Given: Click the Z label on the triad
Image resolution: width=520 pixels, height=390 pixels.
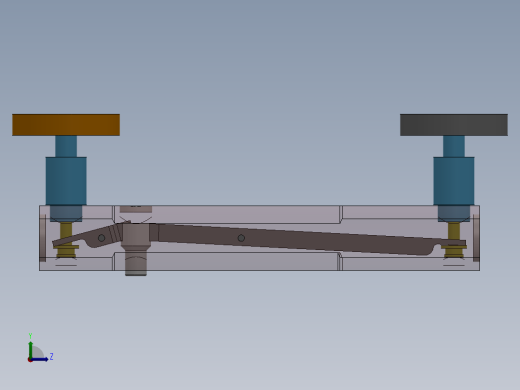Looking at the screenshot, I should tap(51, 357).
